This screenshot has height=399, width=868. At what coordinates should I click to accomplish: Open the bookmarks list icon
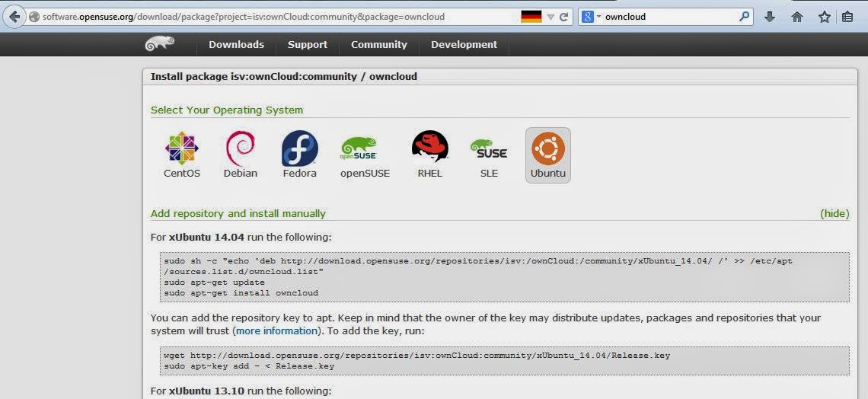(847, 17)
